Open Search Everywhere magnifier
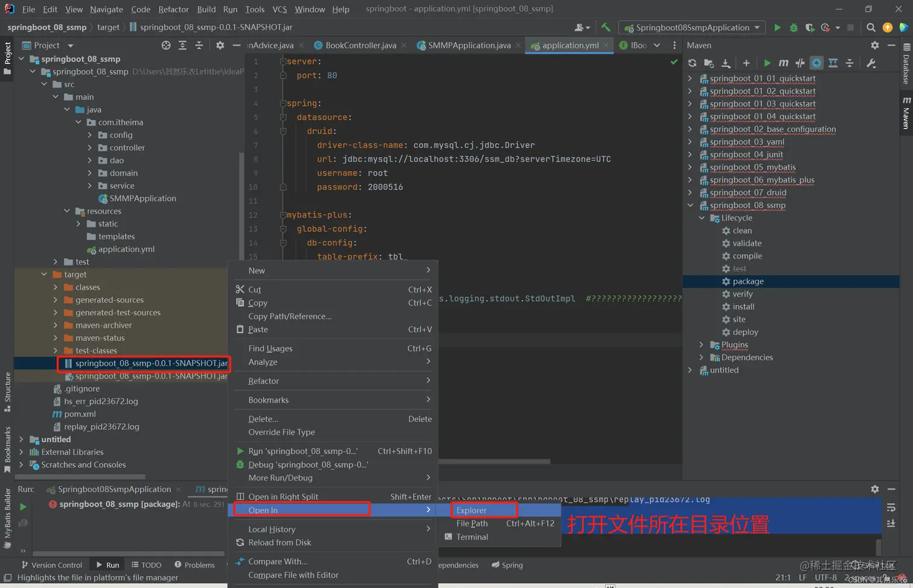This screenshot has height=588, width=913. (x=871, y=27)
